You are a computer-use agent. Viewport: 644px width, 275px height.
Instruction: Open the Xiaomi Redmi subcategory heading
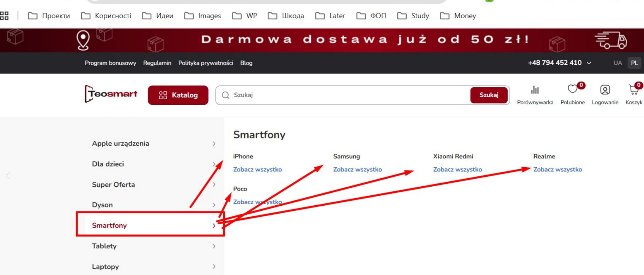453,156
